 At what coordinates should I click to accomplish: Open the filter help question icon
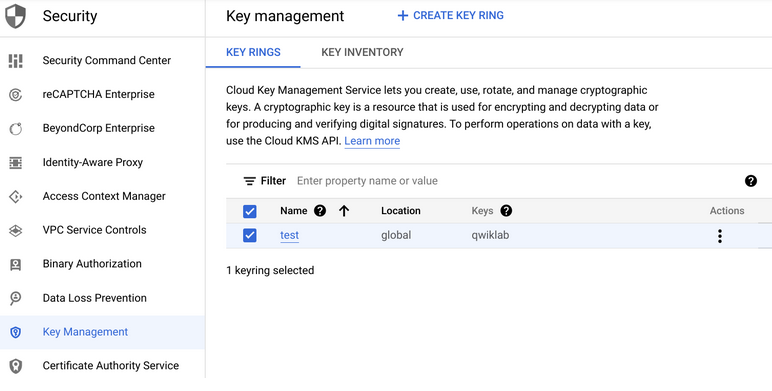click(x=751, y=181)
